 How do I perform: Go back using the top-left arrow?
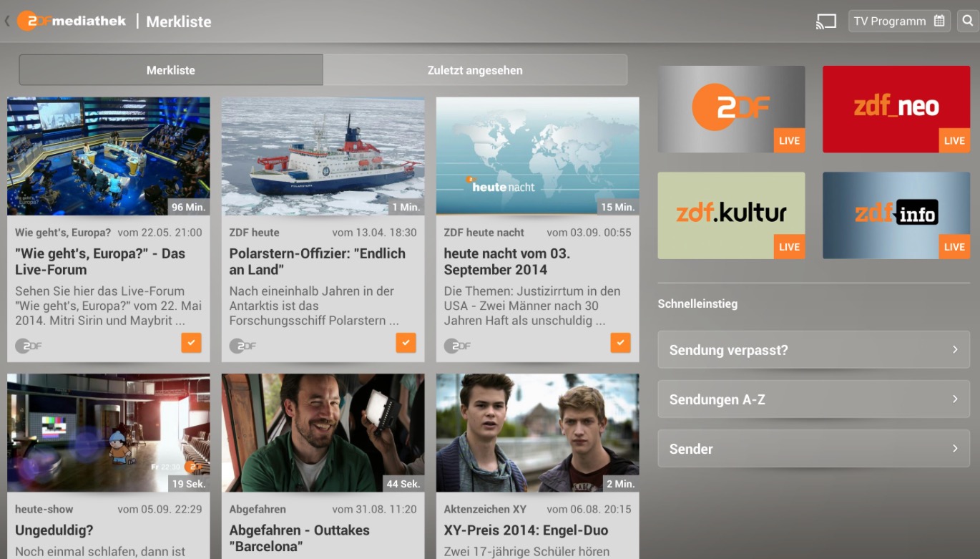point(7,21)
